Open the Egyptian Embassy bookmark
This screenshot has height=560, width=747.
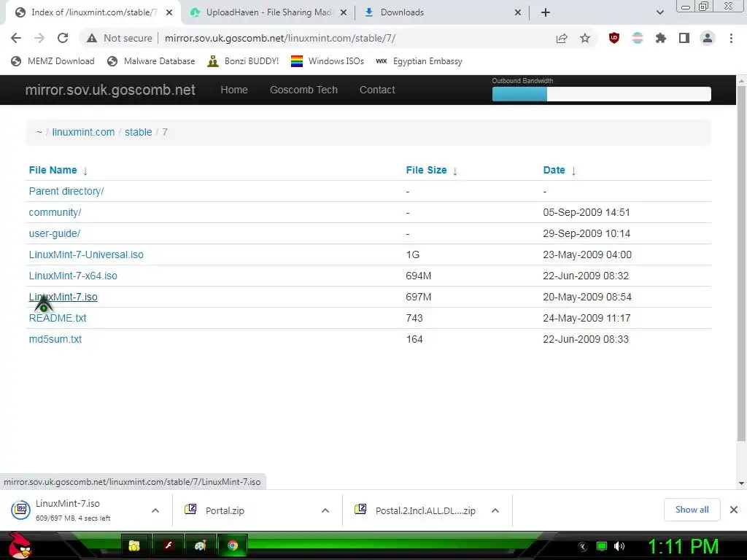[419, 61]
